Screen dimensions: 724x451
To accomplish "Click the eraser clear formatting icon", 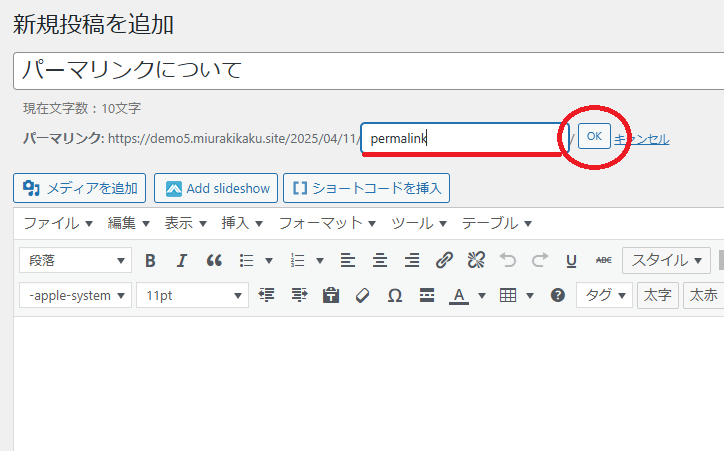I will point(362,296).
